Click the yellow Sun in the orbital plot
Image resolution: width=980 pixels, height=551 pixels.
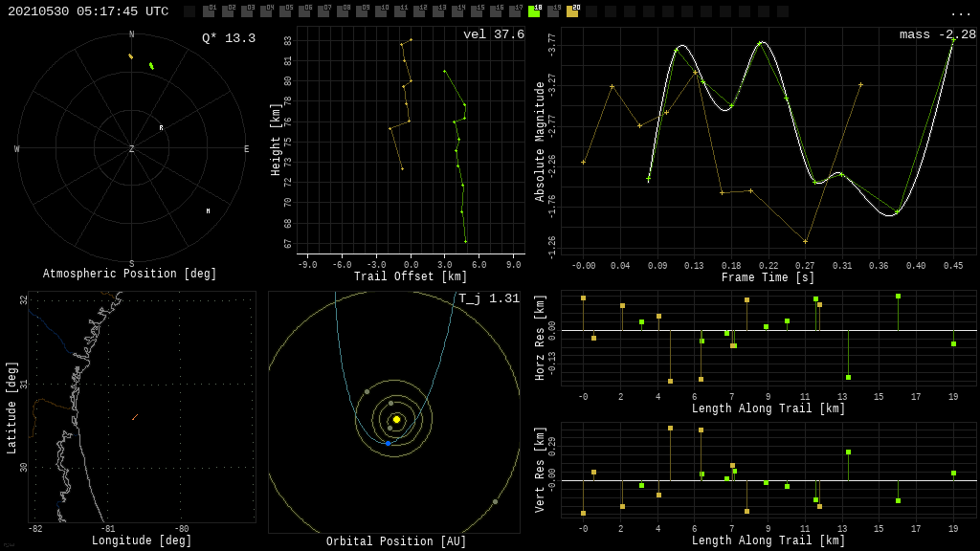pyautogui.click(x=396, y=419)
